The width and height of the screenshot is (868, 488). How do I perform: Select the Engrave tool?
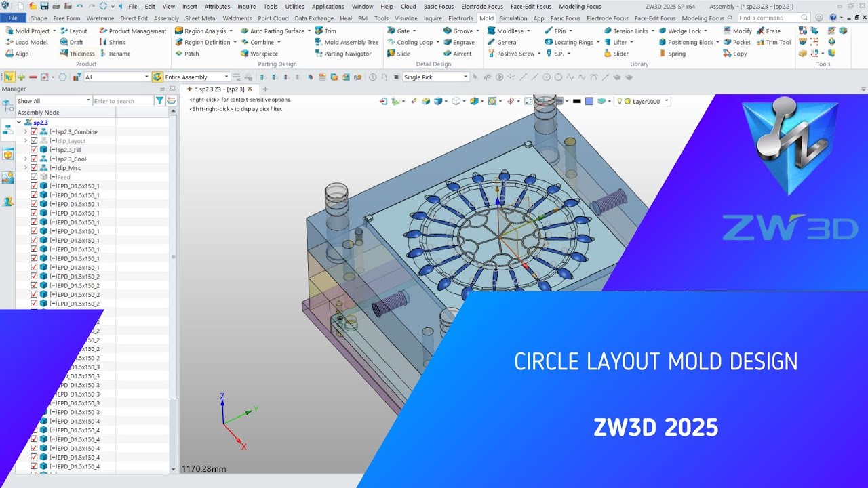tap(458, 42)
